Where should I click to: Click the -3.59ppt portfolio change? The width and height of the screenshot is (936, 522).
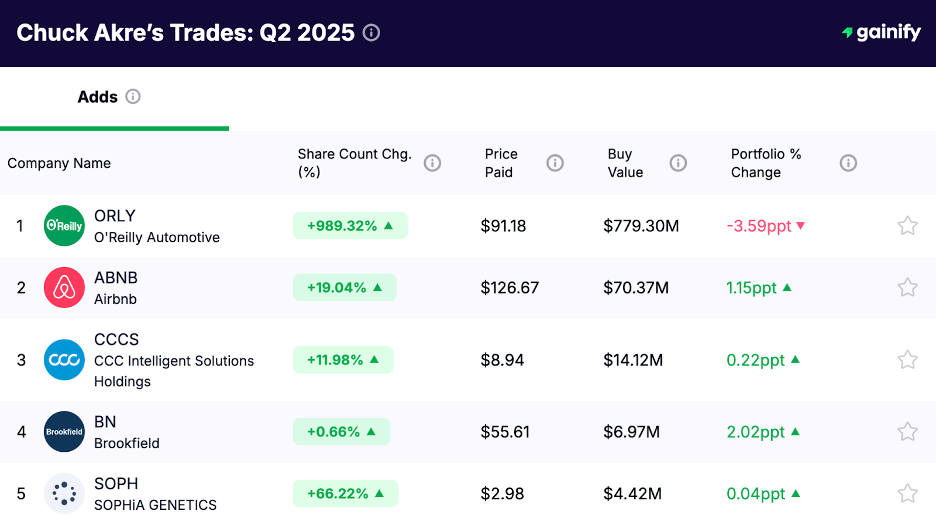(x=765, y=226)
